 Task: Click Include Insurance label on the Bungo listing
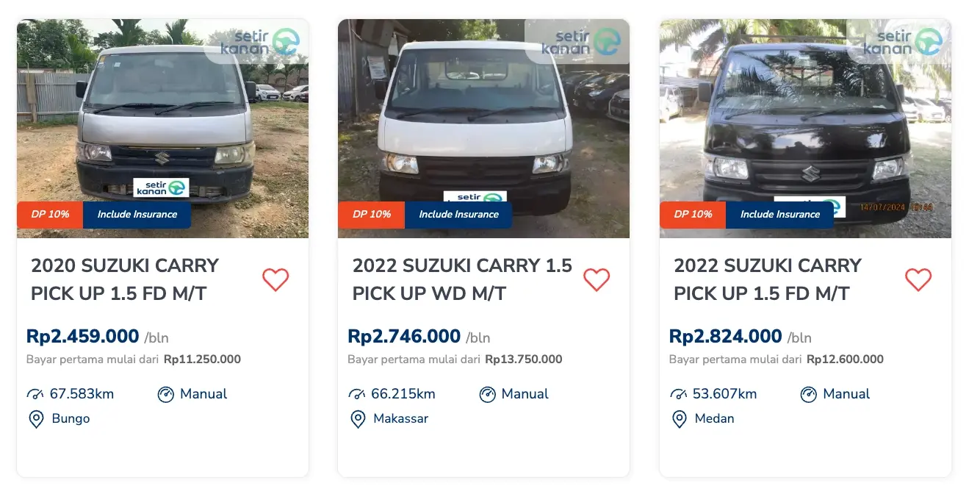click(x=137, y=215)
